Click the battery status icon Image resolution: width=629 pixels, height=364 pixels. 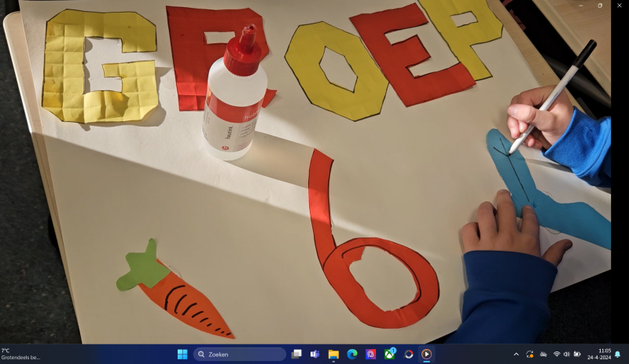click(577, 355)
